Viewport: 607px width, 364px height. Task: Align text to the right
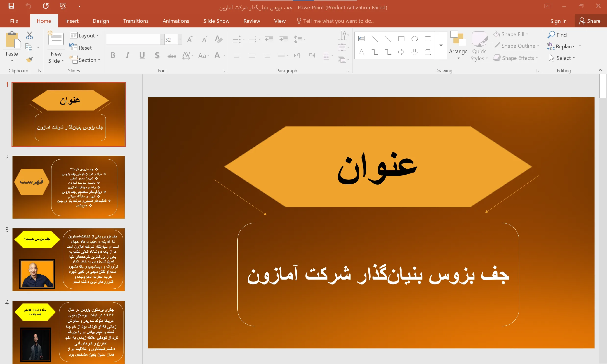click(x=267, y=55)
